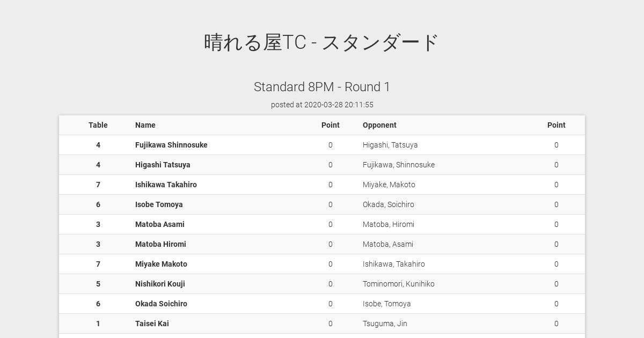Image resolution: width=644 pixels, height=338 pixels.
Task: Click the first Point column header
Action: (x=331, y=125)
